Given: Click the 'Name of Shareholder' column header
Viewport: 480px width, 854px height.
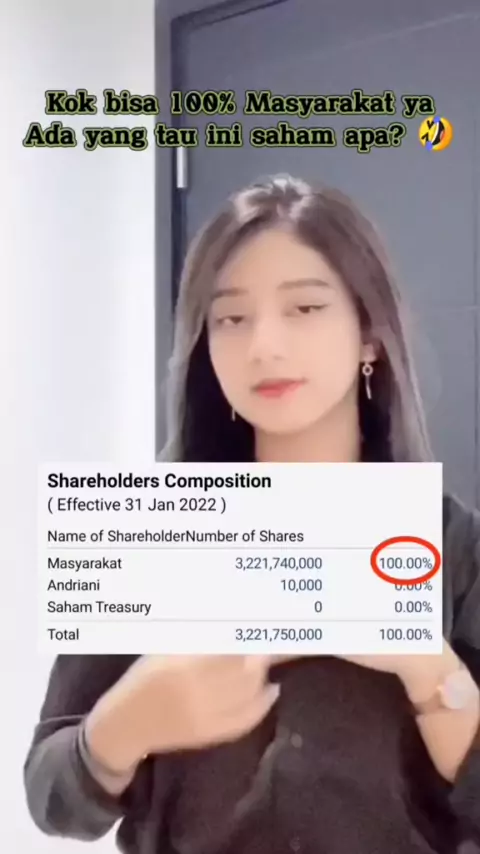Looking at the screenshot, I should [x=117, y=536].
